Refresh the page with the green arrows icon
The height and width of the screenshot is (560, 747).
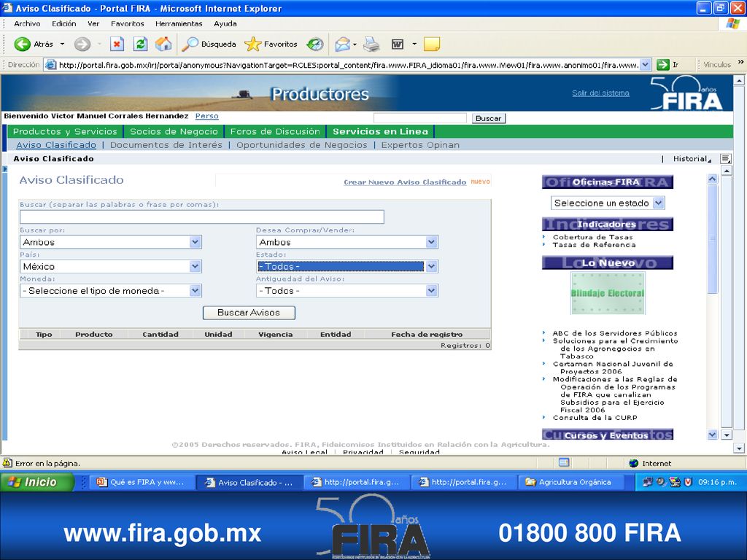(140, 44)
